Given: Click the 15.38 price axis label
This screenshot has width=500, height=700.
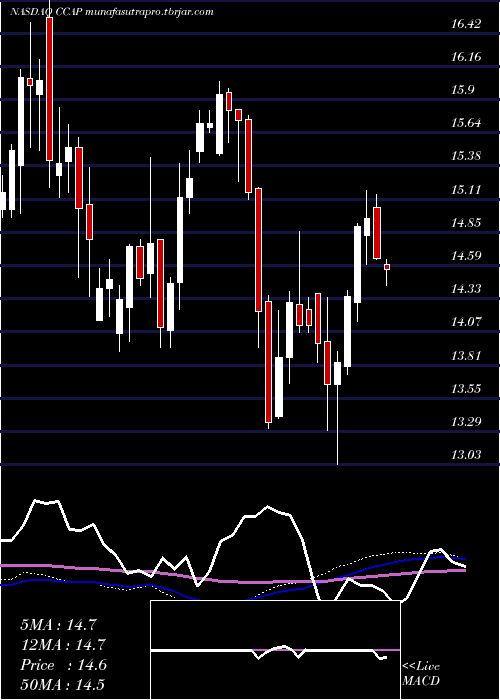Looking at the screenshot, I should tap(466, 156).
